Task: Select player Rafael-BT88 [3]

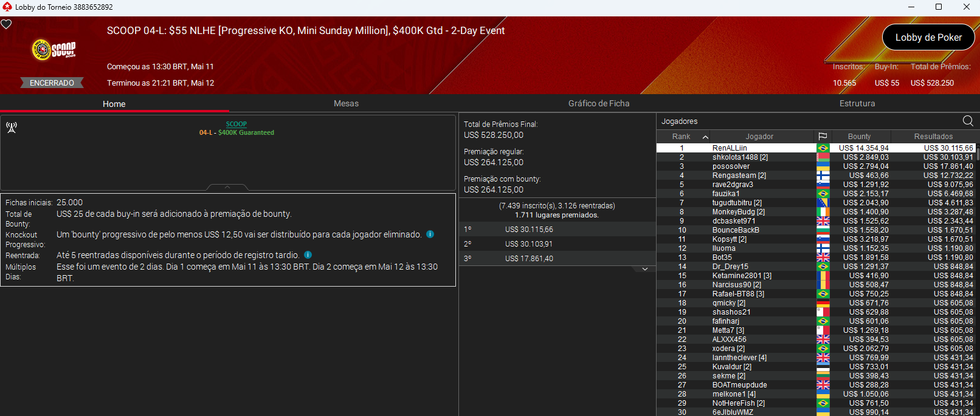Action: pyautogui.click(x=816, y=294)
